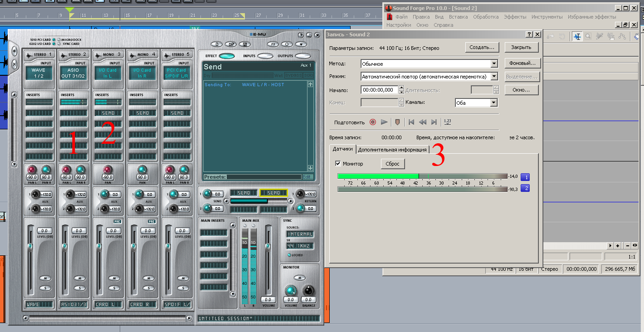This screenshot has height=332, width=644.
Task: Click the Окно... button
Action: [x=521, y=90]
